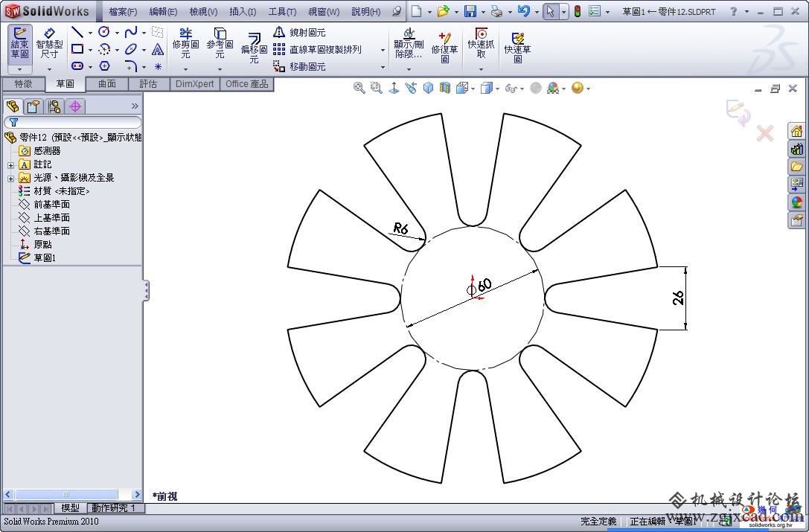Viewport: 809px width, 532px height.
Task: Click the 偏移圖元 offset entities tool
Action: 254,48
